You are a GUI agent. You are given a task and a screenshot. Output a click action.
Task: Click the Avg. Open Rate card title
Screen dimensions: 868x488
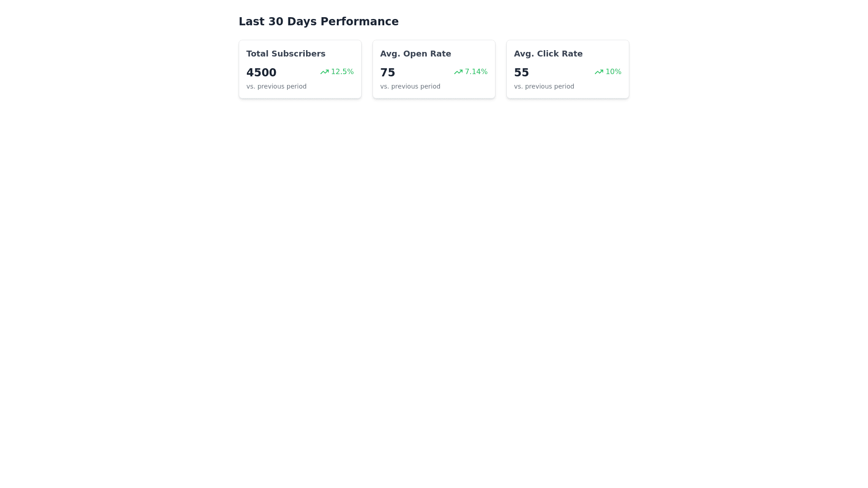[x=415, y=54]
